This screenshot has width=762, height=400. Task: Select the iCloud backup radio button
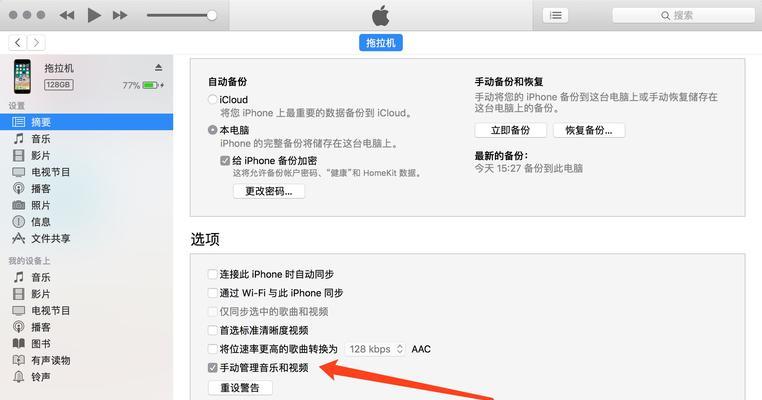pyautogui.click(x=212, y=100)
